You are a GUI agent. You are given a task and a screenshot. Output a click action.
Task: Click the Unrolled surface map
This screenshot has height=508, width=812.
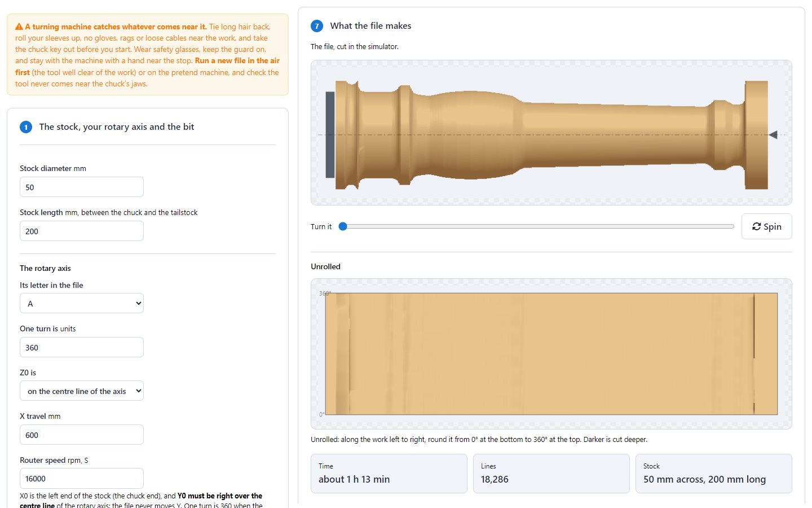tap(551, 354)
